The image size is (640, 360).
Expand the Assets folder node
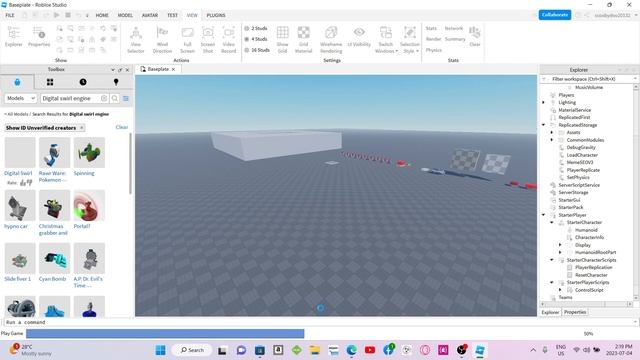pos(551,132)
